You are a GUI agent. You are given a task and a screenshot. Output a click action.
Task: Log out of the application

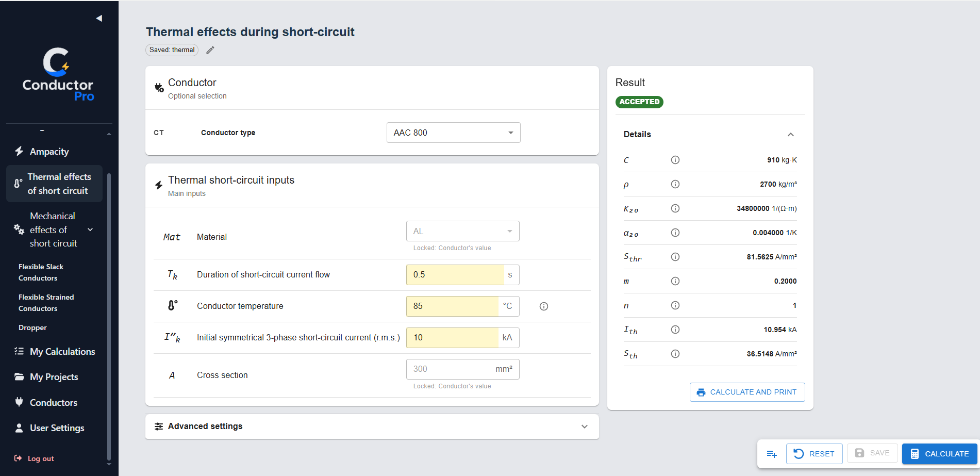click(x=34, y=458)
